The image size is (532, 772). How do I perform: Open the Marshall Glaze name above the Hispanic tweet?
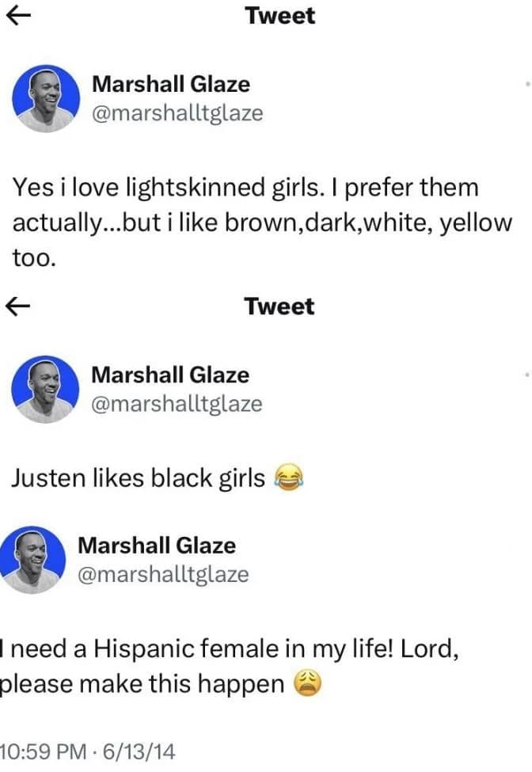click(157, 545)
